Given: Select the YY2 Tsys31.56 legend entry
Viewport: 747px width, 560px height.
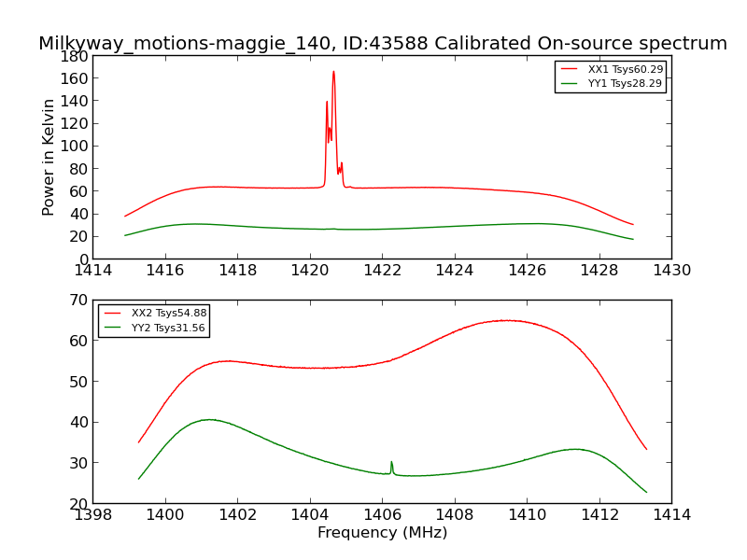Looking at the screenshot, I should (x=154, y=328).
